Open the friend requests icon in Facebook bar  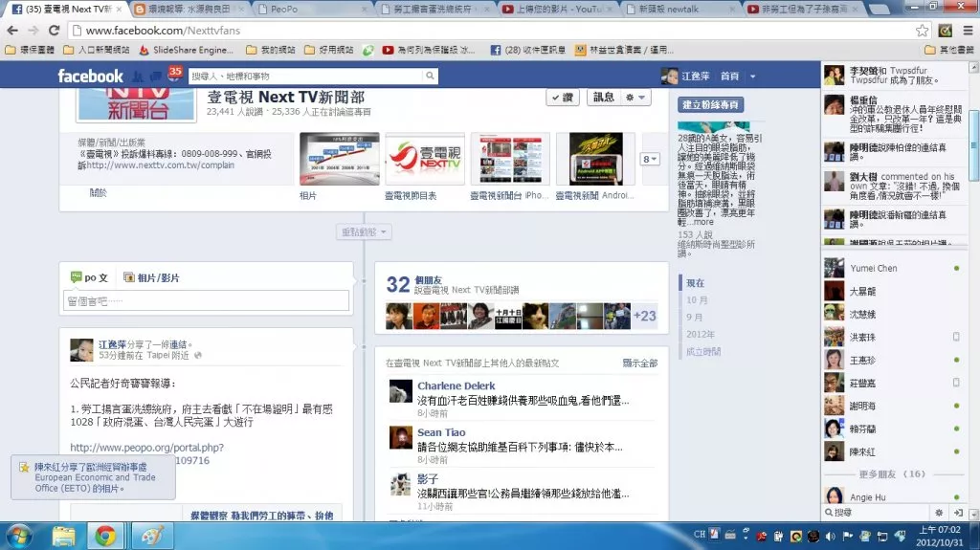(x=138, y=77)
